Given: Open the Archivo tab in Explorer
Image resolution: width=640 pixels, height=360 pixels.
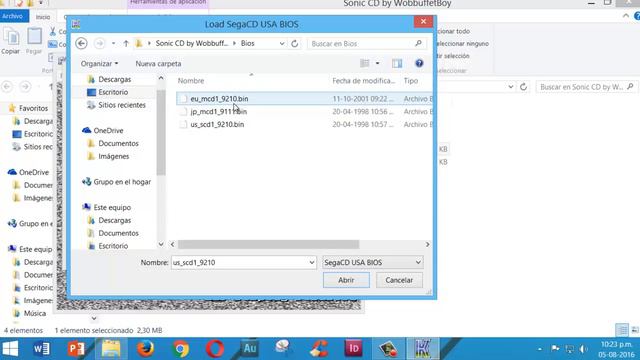Looking at the screenshot, I should 14,16.
